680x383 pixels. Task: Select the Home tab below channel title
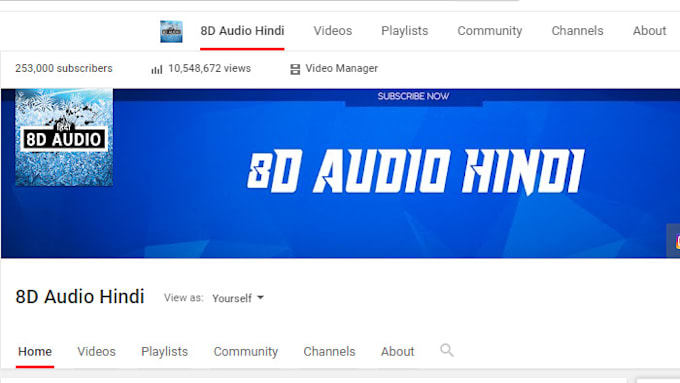[35, 351]
